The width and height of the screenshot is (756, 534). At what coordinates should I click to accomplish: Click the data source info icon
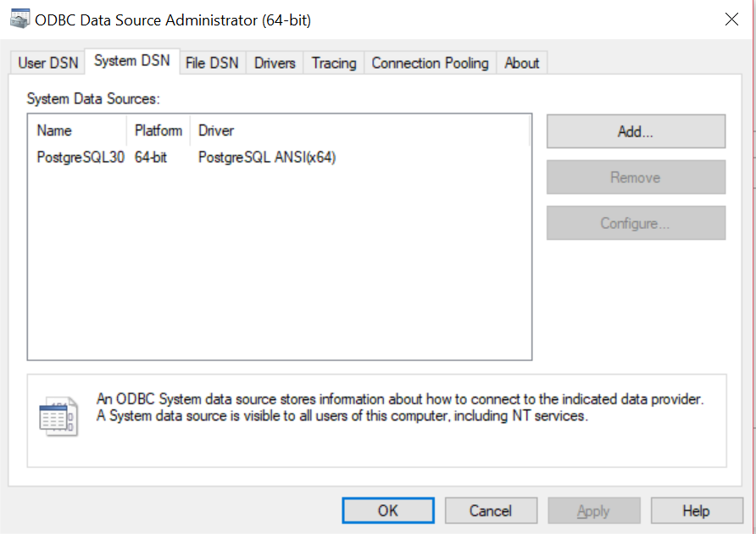click(x=58, y=417)
